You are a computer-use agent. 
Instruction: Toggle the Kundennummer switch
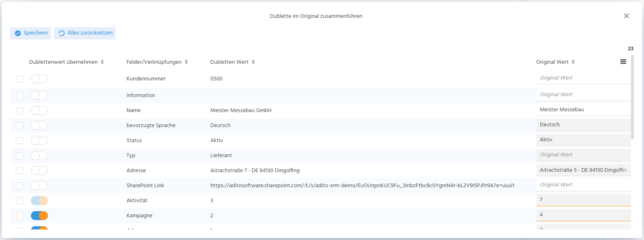(x=39, y=79)
